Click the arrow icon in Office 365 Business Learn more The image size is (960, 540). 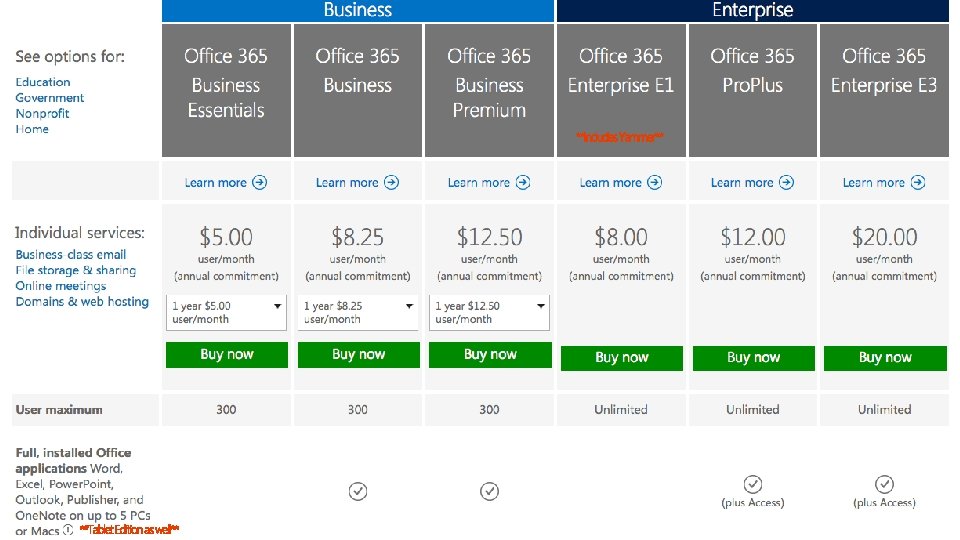[391, 183]
